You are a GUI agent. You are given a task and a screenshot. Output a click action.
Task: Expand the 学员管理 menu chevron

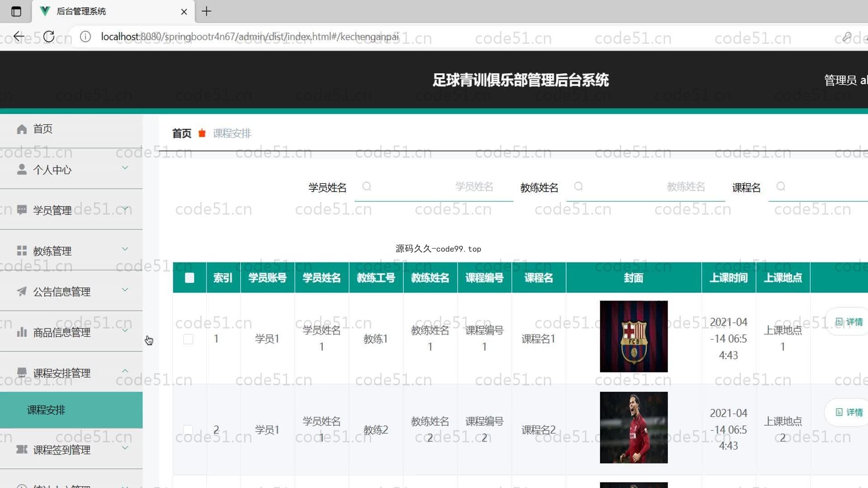tap(125, 209)
